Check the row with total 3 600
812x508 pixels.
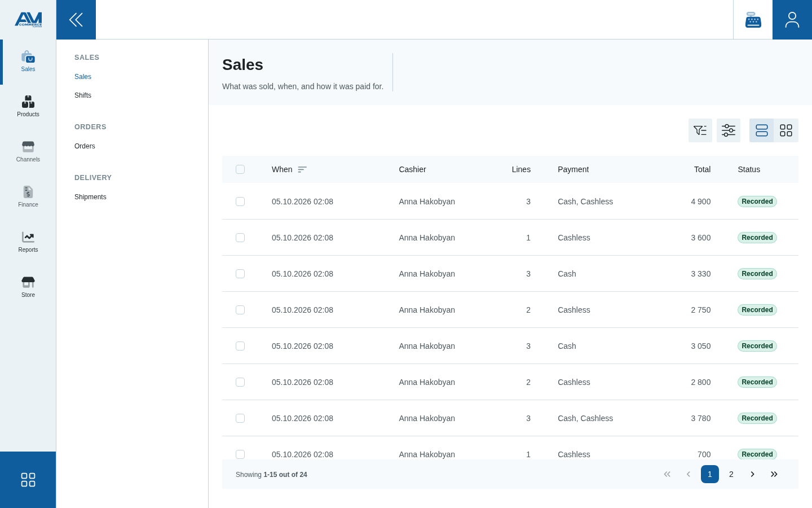[240, 238]
